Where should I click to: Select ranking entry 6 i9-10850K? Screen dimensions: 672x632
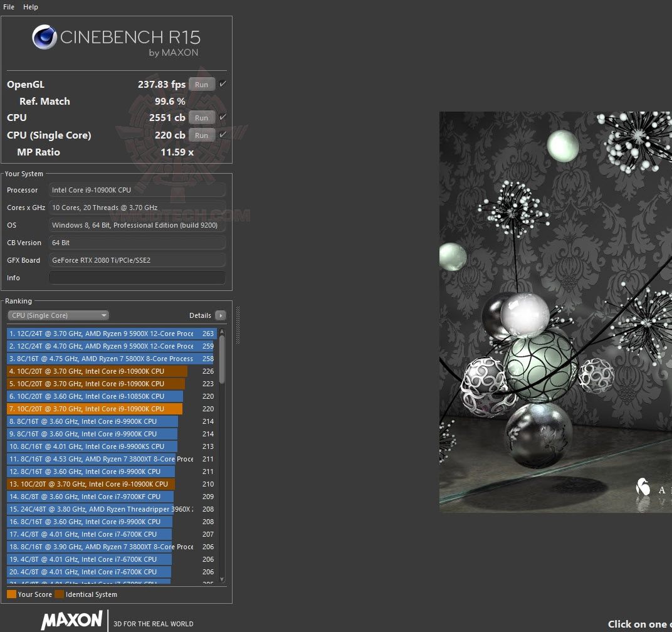[112, 396]
